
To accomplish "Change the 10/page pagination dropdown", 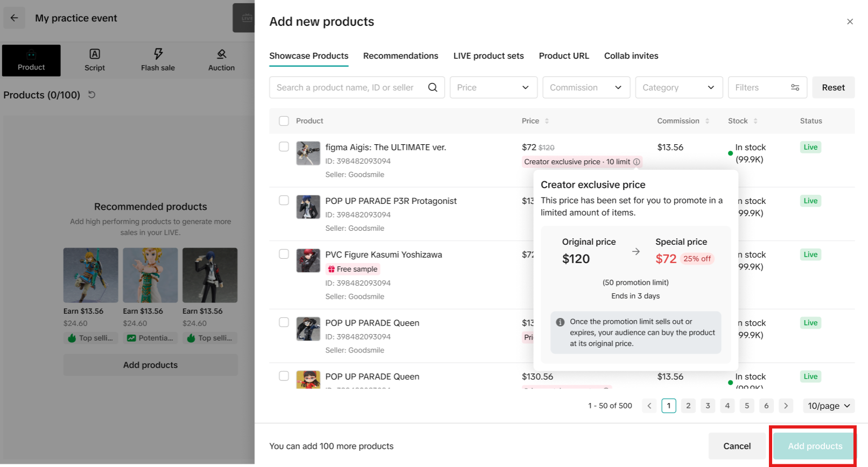I will click(828, 406).
